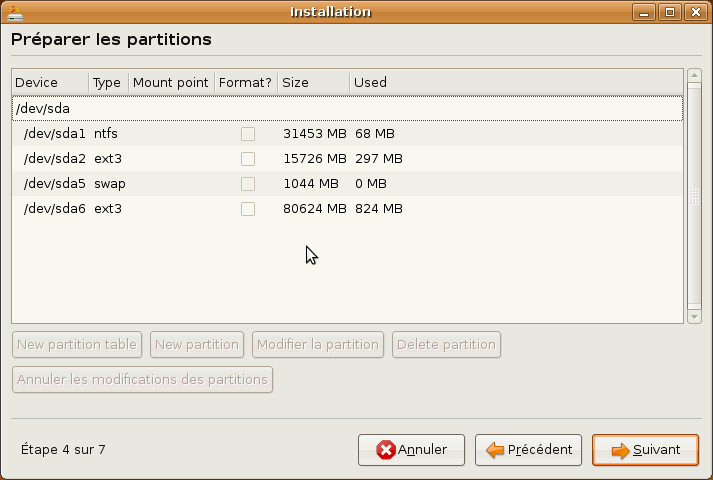Click the installer icon in the title bar
The width and height of the screenshot is (713, 480).
pos(15,12)
